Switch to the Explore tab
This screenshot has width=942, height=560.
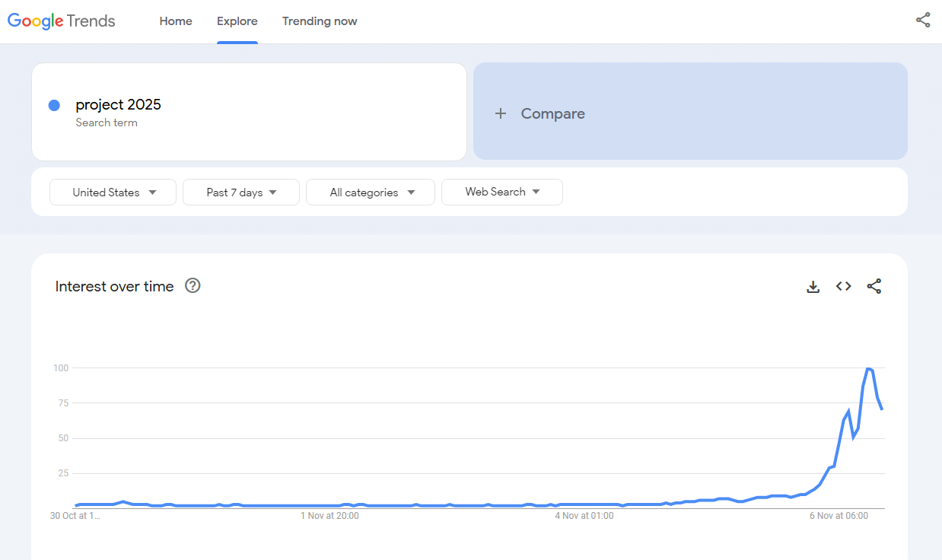(237, 21)
